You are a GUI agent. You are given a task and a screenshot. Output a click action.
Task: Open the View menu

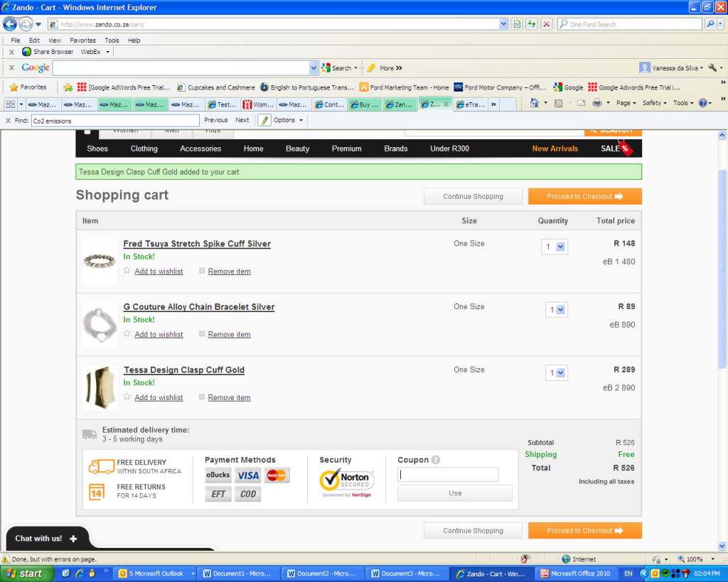click(x=55, y=41)
